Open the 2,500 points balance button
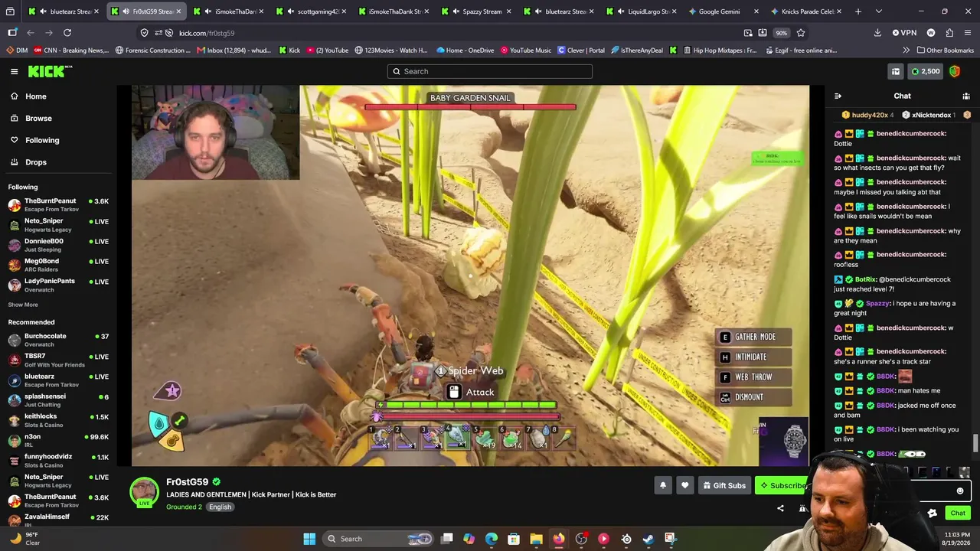This screenshot has width=980, height=551. (925, 71)
